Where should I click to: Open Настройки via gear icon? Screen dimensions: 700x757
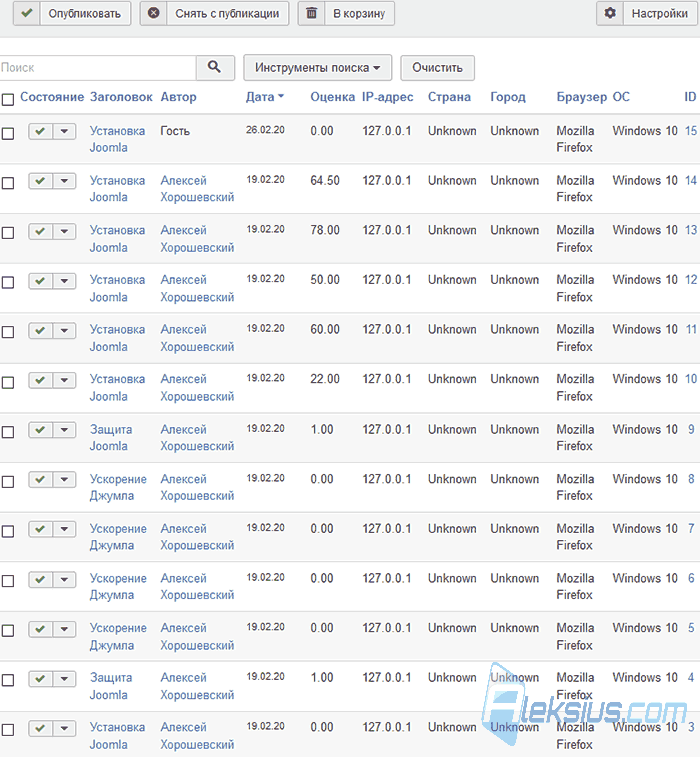[610, 13]
